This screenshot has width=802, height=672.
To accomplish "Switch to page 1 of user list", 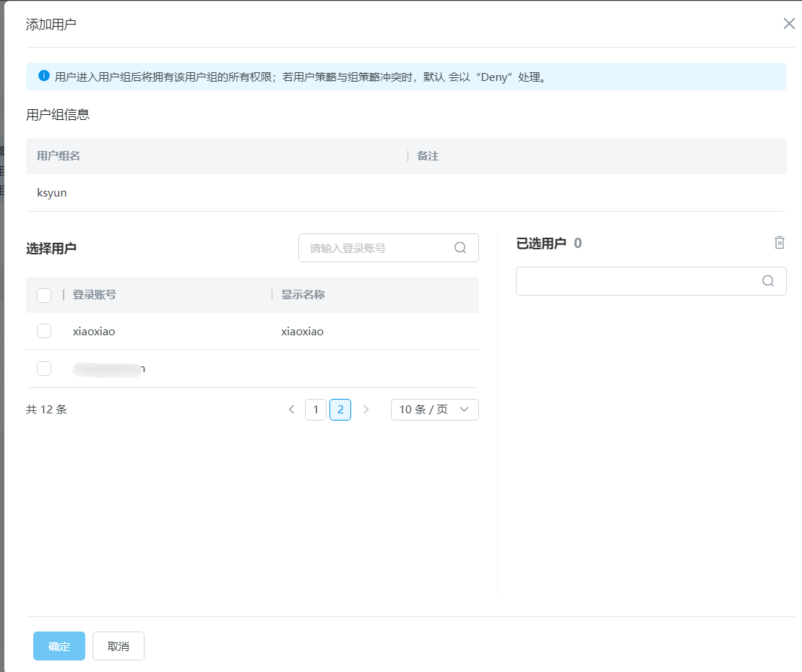I will (316, 410).
